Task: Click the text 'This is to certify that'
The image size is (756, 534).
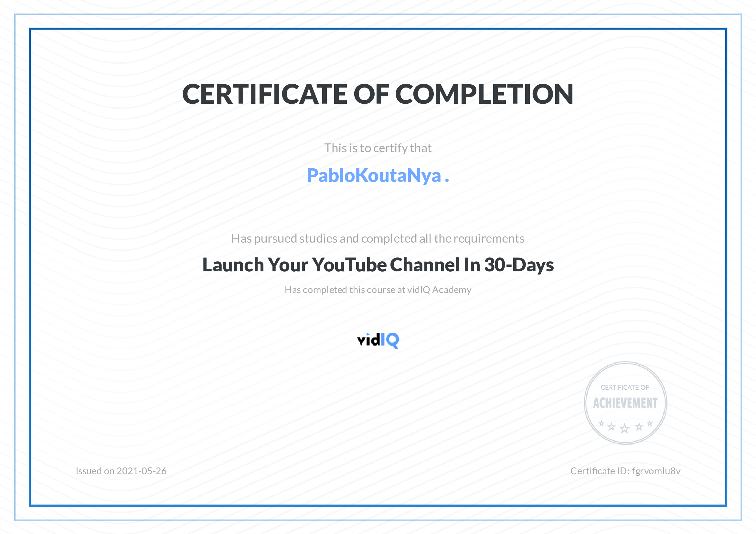Action: click(x=378, y=148)
